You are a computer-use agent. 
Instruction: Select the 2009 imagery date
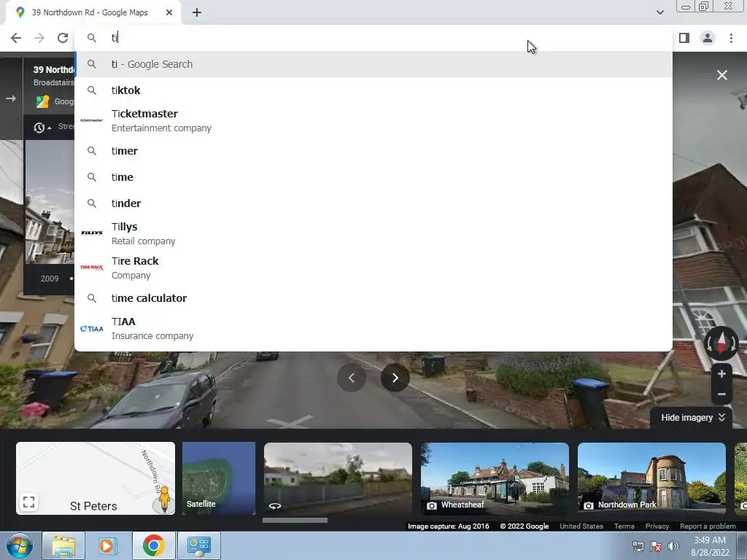coord(50,279)
